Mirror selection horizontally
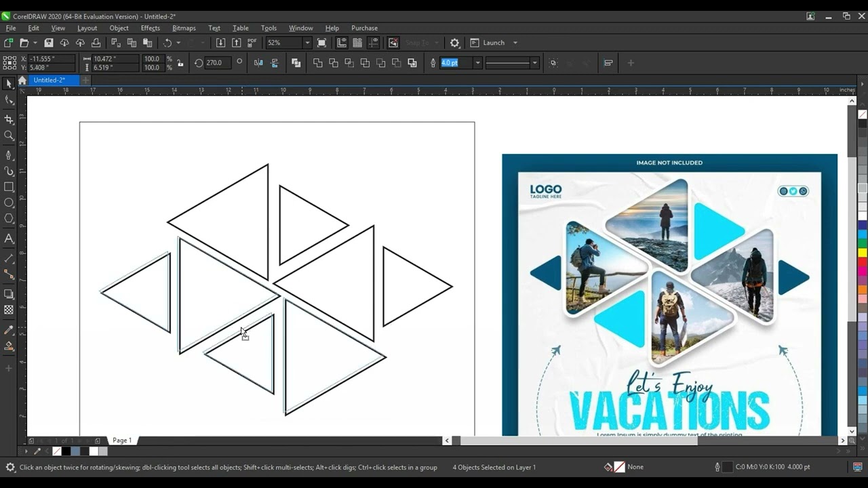 258,63
